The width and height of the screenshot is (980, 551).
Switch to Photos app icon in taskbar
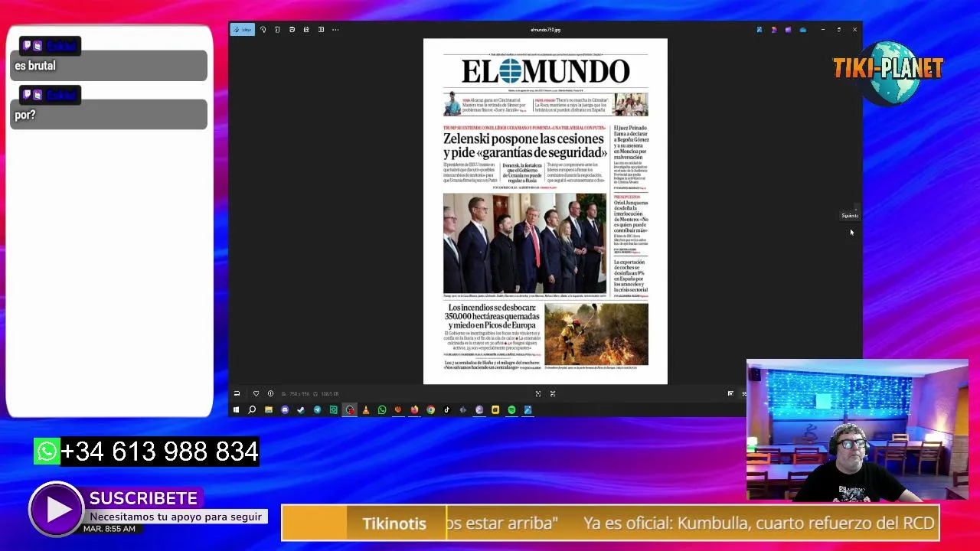528,410
